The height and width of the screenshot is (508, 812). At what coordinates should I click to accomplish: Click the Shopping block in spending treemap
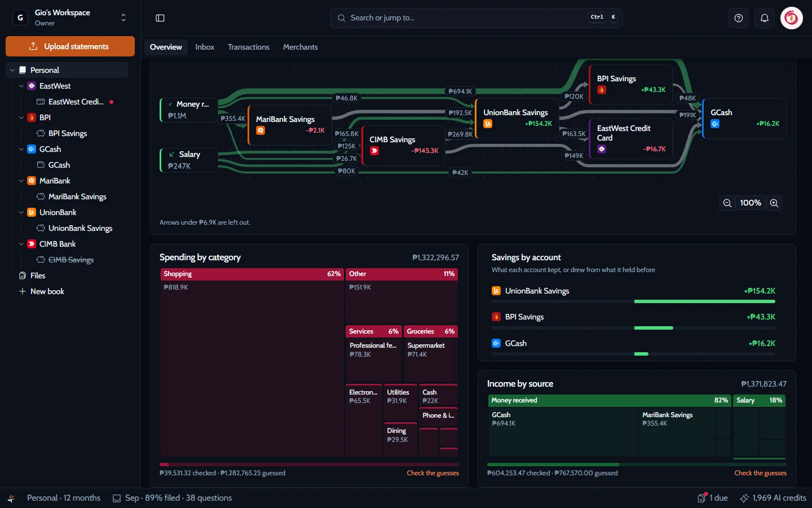click(x=252, y=362)
